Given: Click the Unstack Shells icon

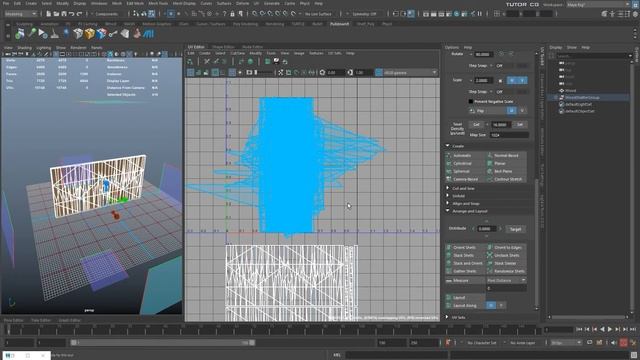Looking at the screenshot, I should [490, 255].
